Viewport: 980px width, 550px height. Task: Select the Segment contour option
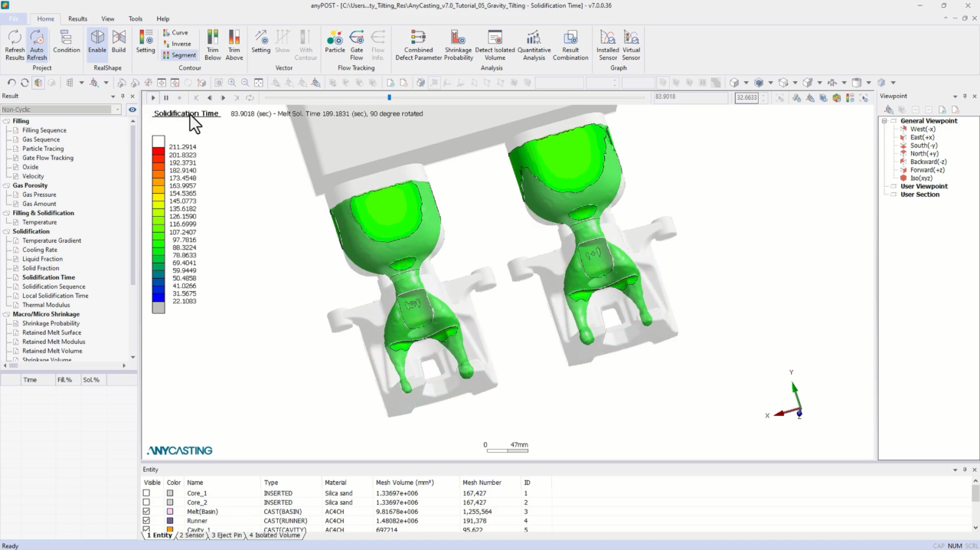pos(179,55)
